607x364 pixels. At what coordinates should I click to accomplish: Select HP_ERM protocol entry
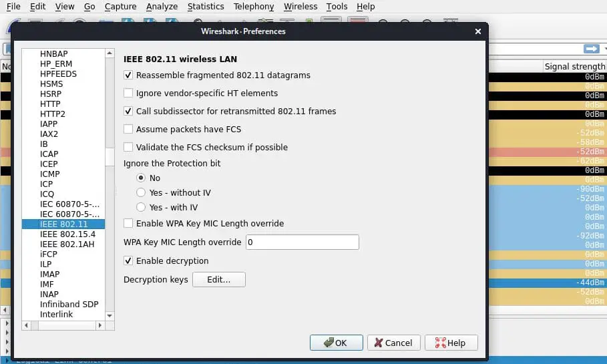coord(55,64)
